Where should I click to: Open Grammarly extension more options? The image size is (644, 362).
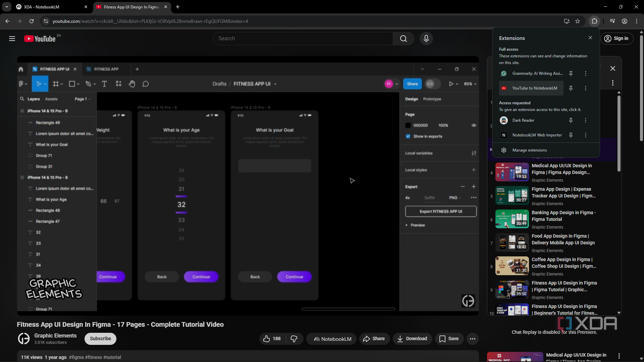point(586,74)
